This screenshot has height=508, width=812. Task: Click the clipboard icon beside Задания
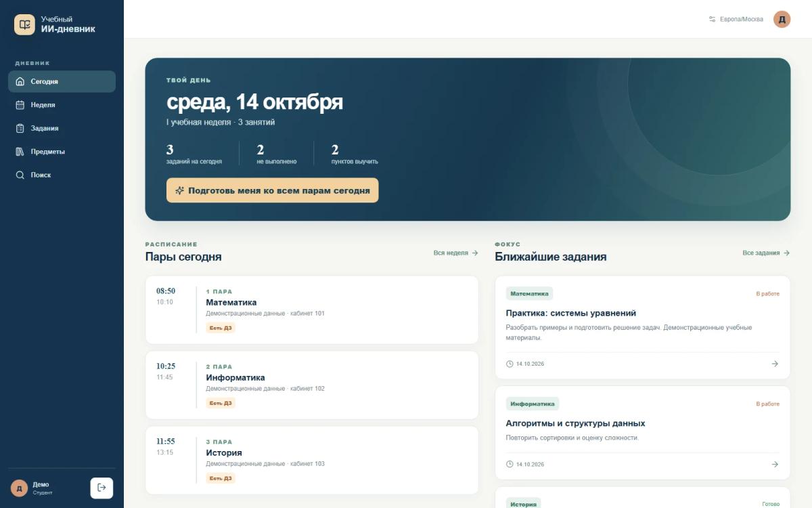point(20,128)
